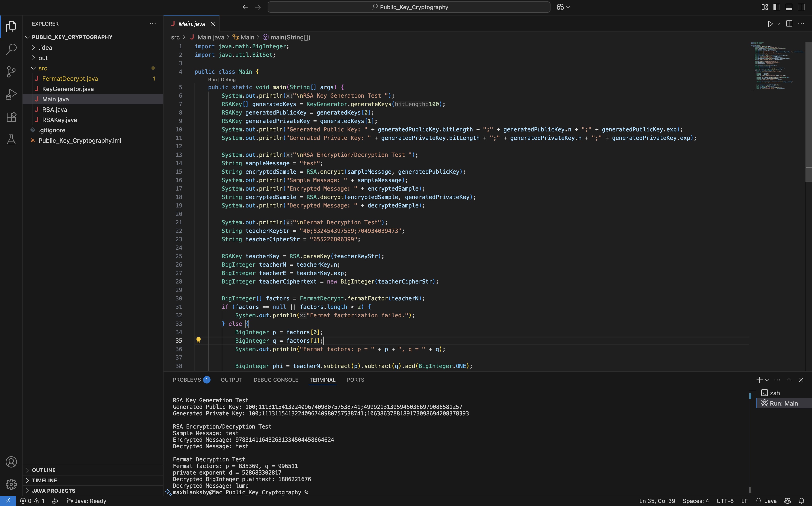The width and height of the screenshot is (812, 506).
Task: Open the Extensions view
Action: coord(11,117)
